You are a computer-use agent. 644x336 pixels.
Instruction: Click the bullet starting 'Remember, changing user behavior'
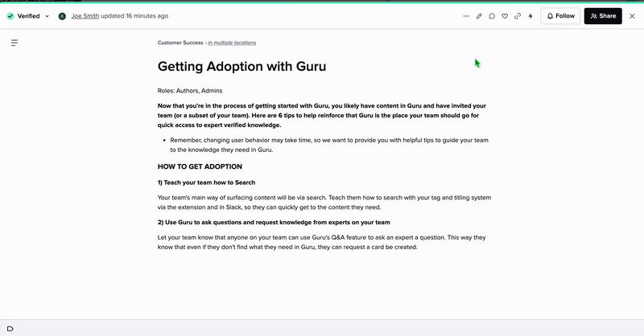329,145
